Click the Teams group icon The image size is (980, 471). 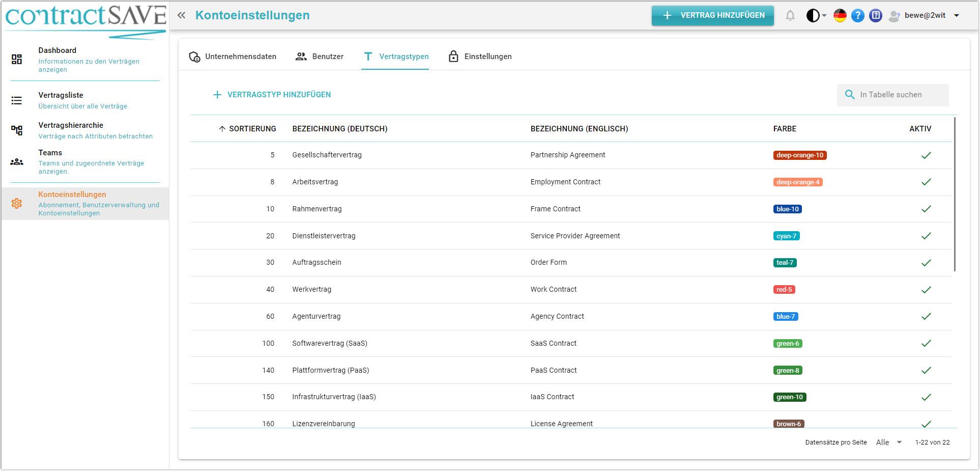[17, 162]
